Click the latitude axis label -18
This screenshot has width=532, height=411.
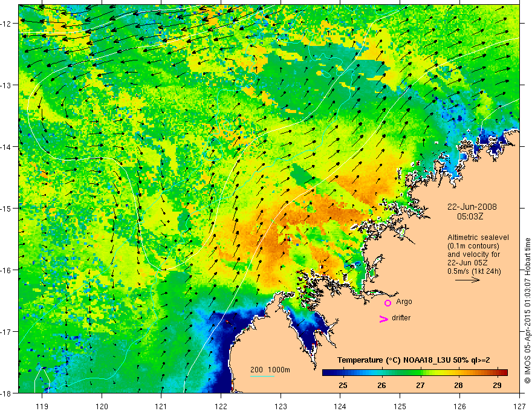point(6,393)
